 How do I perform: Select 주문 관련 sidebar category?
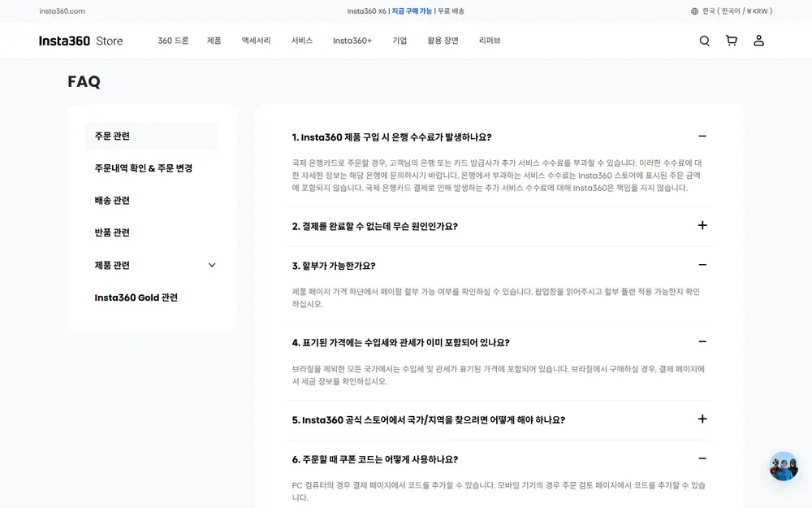(x=152, y=136)
